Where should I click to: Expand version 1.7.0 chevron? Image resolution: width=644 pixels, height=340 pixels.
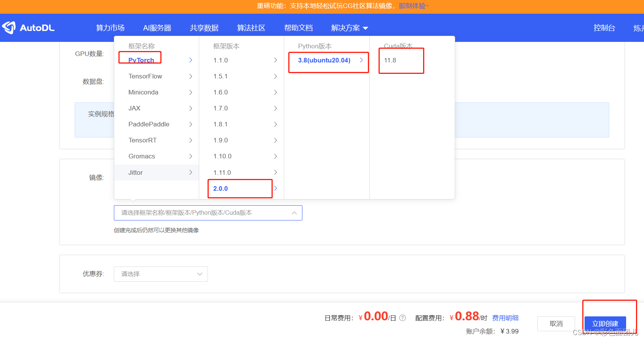276,108
